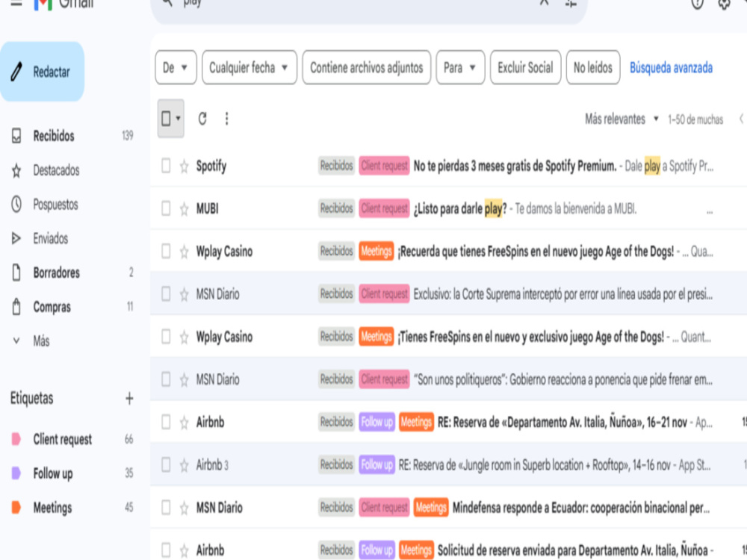Open the Para recipient filter dropdown

pos(460,68)
